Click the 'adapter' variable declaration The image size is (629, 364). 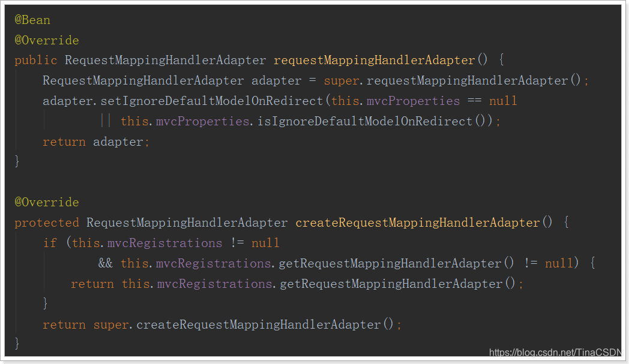(277, 81)
